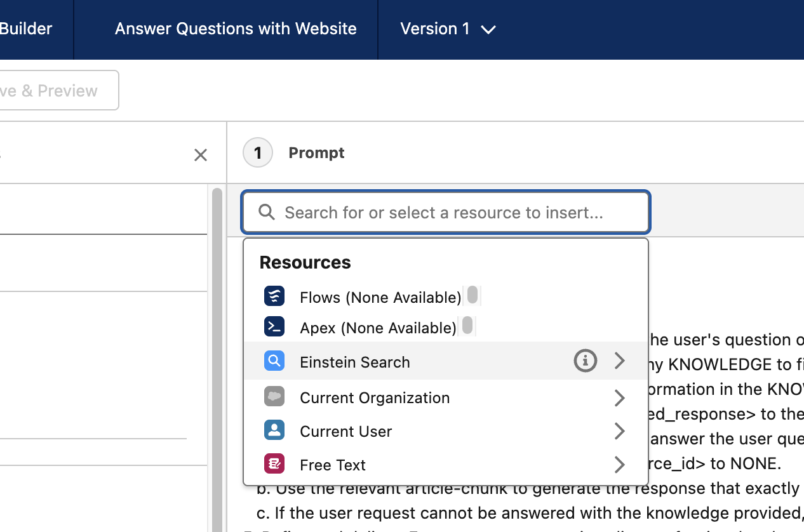Select the Answer Questions with Website title
Viewport: 804px width, 532px height.
pyautogui.click(x=236, y=29)
